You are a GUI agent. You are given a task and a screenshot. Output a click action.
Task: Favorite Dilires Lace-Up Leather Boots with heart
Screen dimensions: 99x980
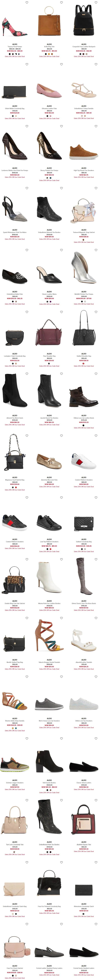96,374
